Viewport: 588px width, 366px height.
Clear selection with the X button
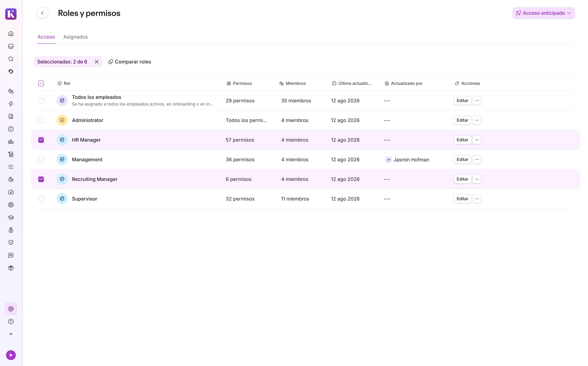[97, 62]
